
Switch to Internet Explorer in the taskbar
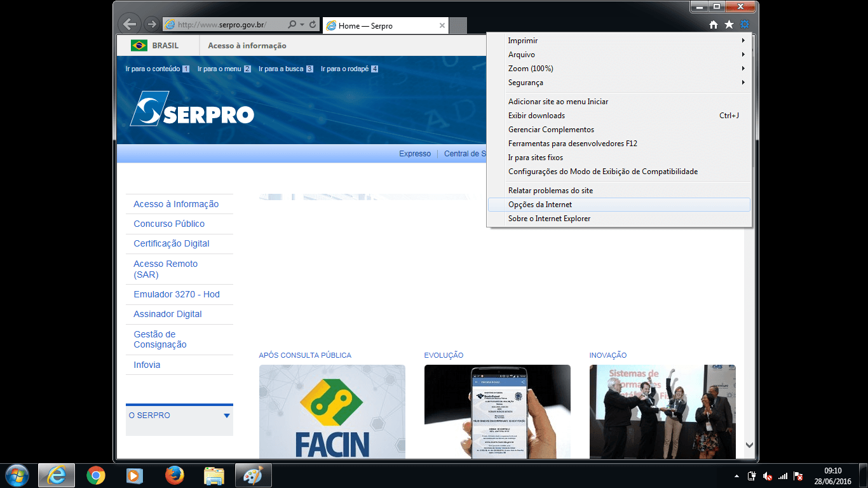click(x=57, y=475)
